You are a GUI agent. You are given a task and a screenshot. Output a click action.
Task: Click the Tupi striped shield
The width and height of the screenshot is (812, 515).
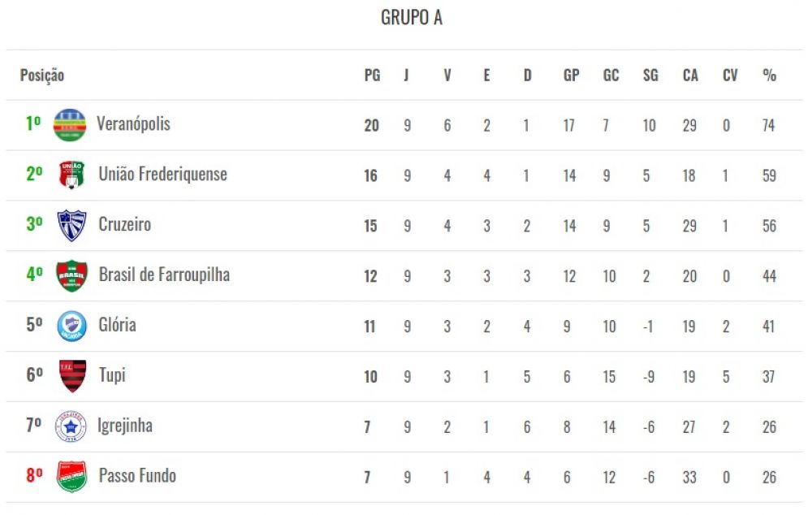(72, 376)
